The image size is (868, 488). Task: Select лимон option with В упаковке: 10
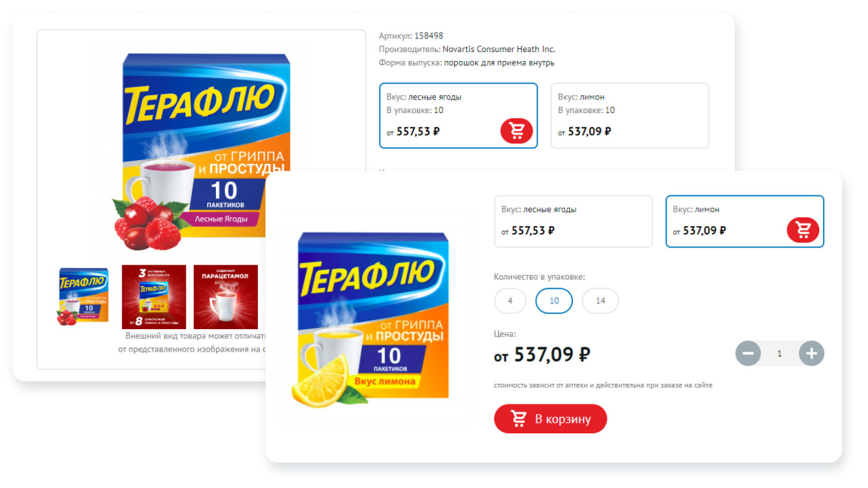pos(630,116)
